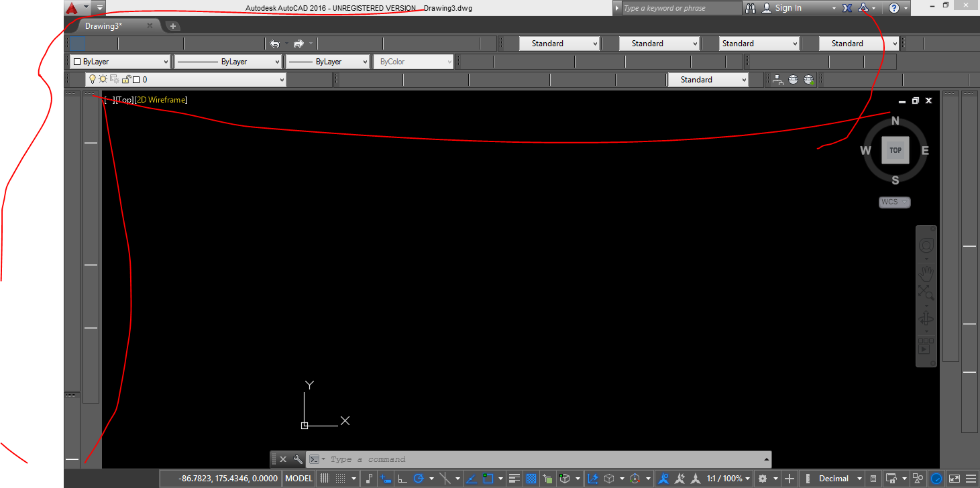
Task: Toggle snap mode dotted grid icon
Action: [x=340, y=479]
